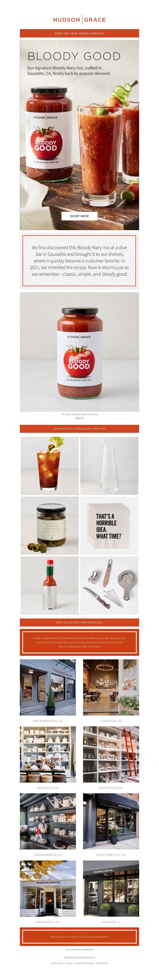Image resolution: width=159 pixels, height=980 pixels.
Task: Open the bar tools set thumbnail
Action: click(109, 585)
